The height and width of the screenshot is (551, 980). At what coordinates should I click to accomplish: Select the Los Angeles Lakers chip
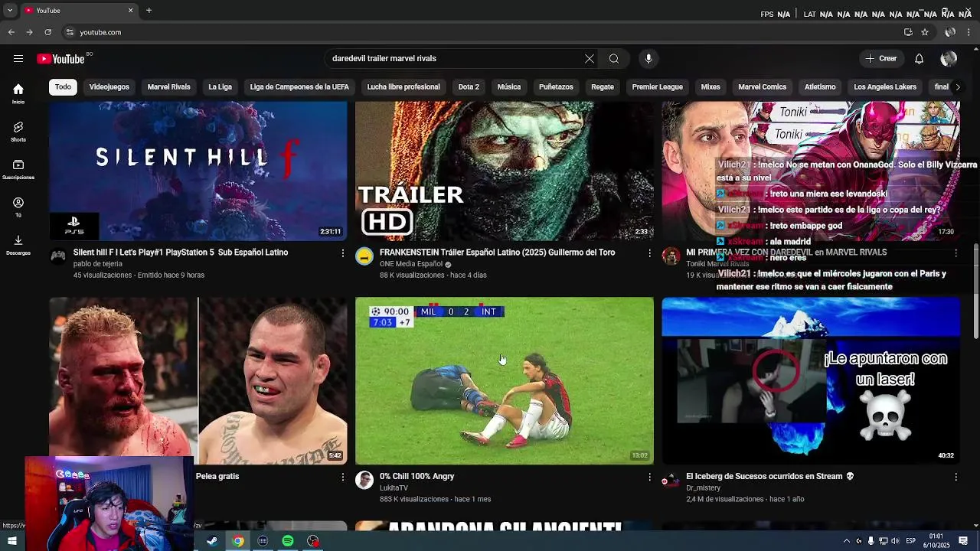point(884,87)
